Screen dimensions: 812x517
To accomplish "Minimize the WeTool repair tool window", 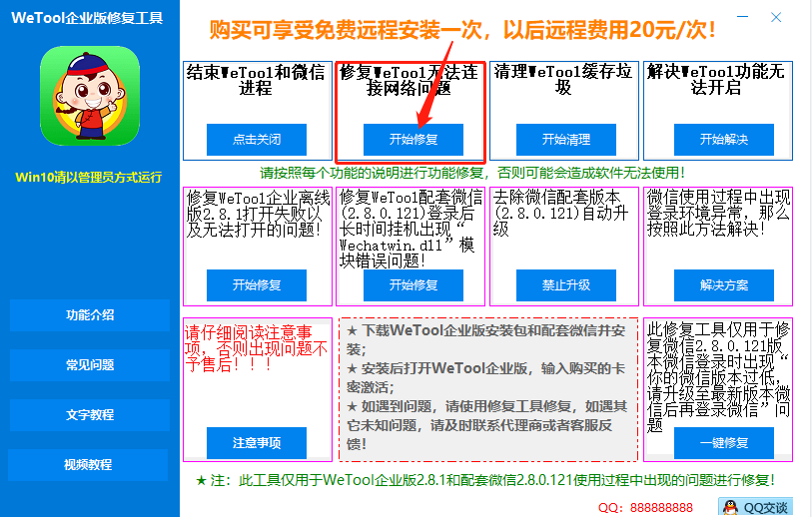I will point(743,17).
